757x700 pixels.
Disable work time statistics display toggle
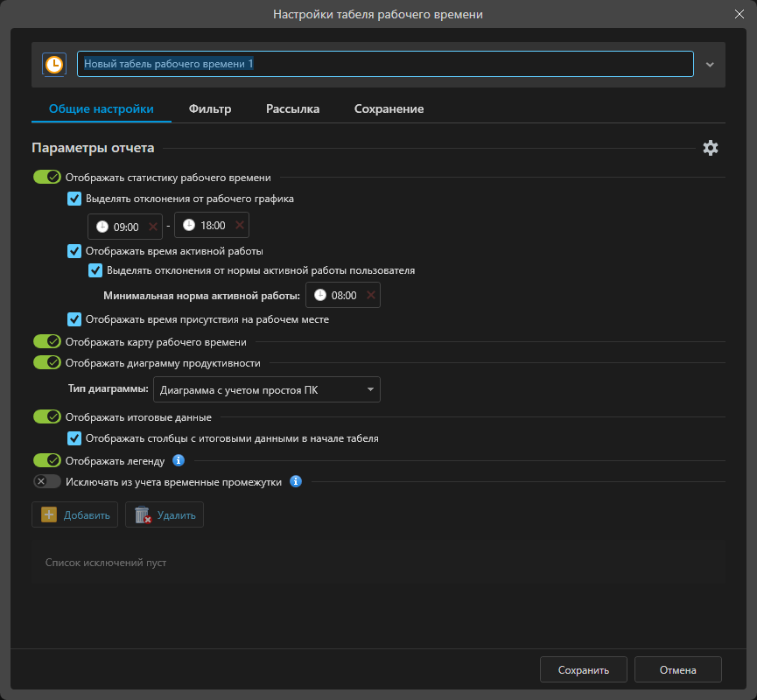[46, 178]
